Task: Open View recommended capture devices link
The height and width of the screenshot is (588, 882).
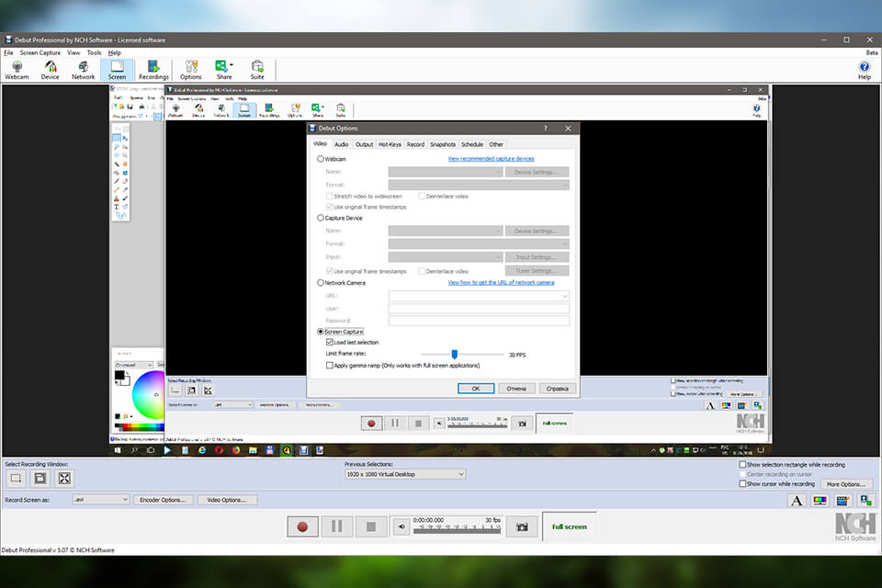Action: (x=491, y=159)
